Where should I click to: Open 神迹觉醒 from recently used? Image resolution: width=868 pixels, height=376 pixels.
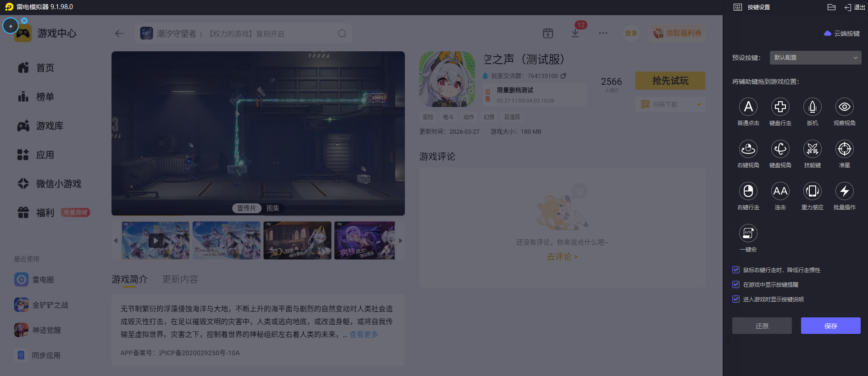(38, 330)
